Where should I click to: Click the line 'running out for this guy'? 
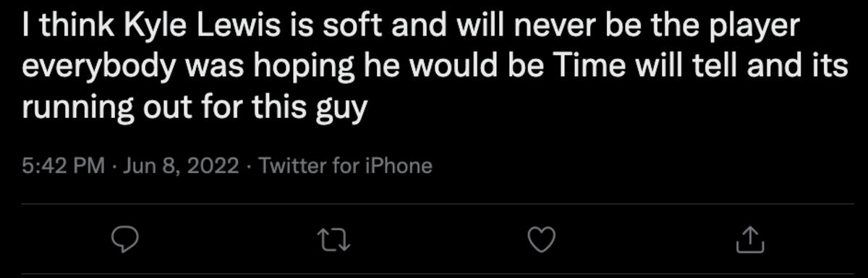pyautogui.click(x=195, y=109)
